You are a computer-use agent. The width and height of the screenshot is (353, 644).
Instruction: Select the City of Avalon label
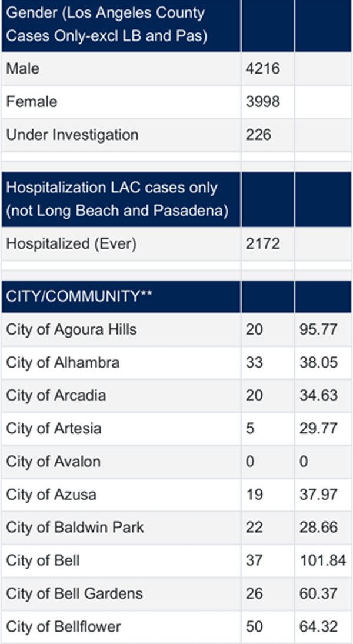pos(53,461)
